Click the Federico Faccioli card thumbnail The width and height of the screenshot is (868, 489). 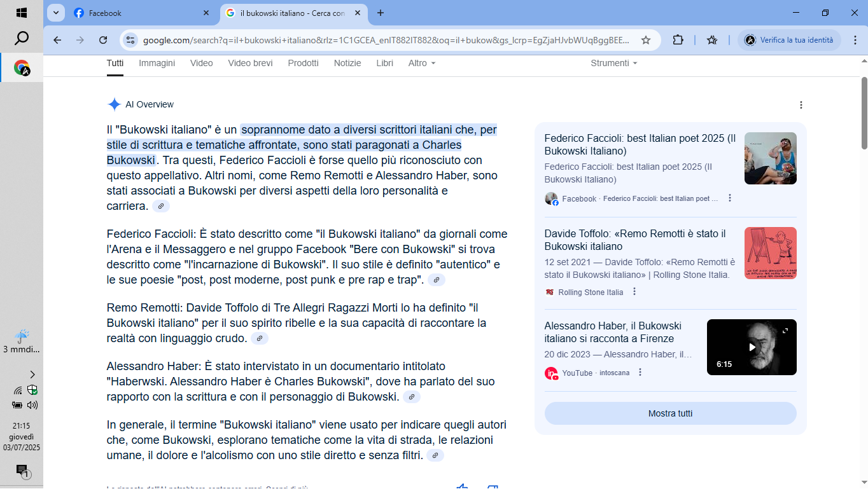(x=770, y=158)
